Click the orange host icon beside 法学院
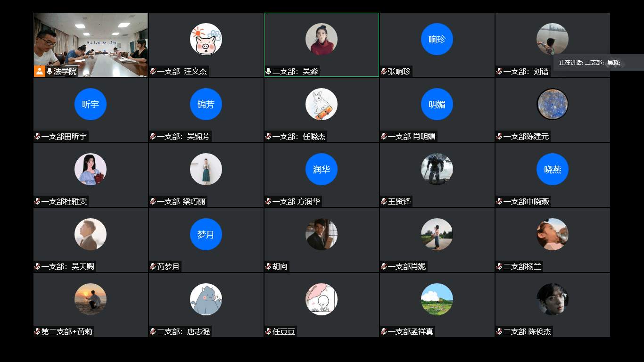 (39, 71)
